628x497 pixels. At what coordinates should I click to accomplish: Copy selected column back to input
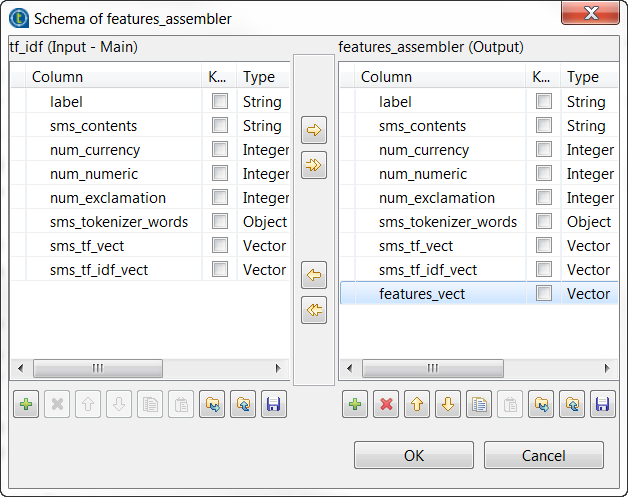point(314,274)
